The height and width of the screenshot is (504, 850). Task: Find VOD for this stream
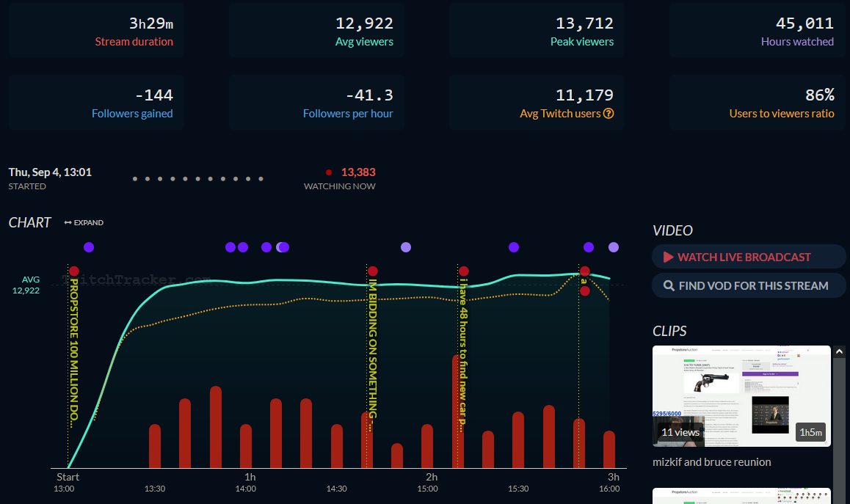tap(748, 285)
